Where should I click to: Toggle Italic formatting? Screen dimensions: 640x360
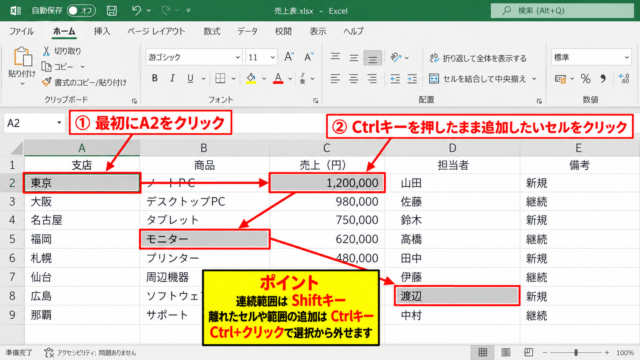coord(172,78)
